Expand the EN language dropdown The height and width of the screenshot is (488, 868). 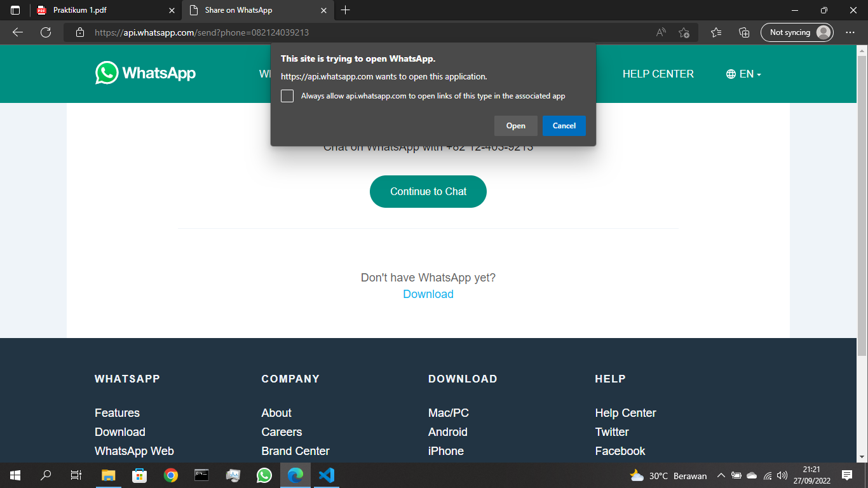tap(743, 74)
